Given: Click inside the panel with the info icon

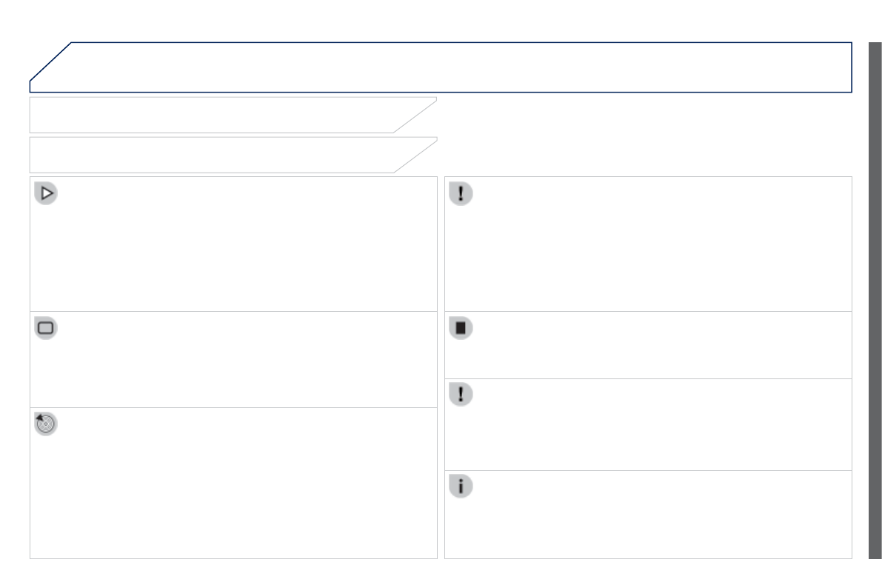Looking at the screenshot, I should point(648,522).
